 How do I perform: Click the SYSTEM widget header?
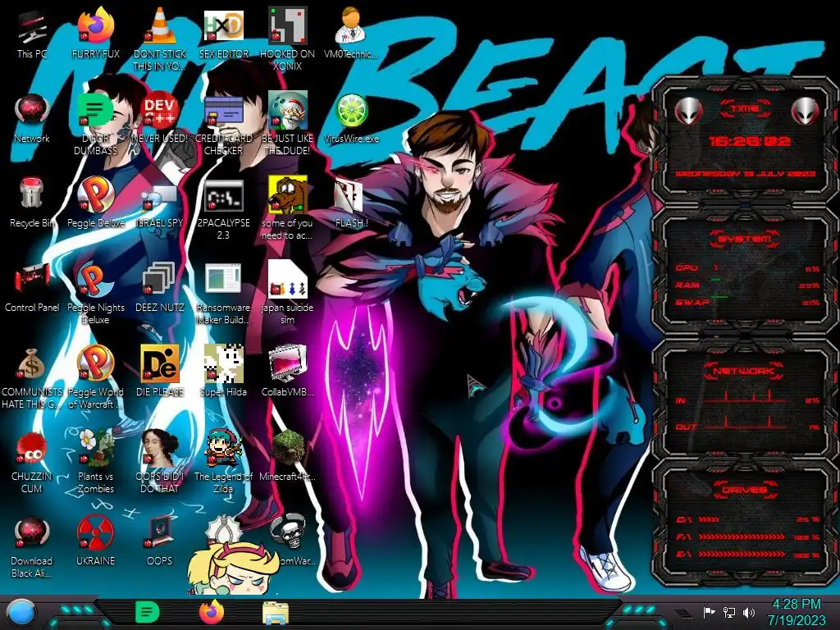pos(745,239)
